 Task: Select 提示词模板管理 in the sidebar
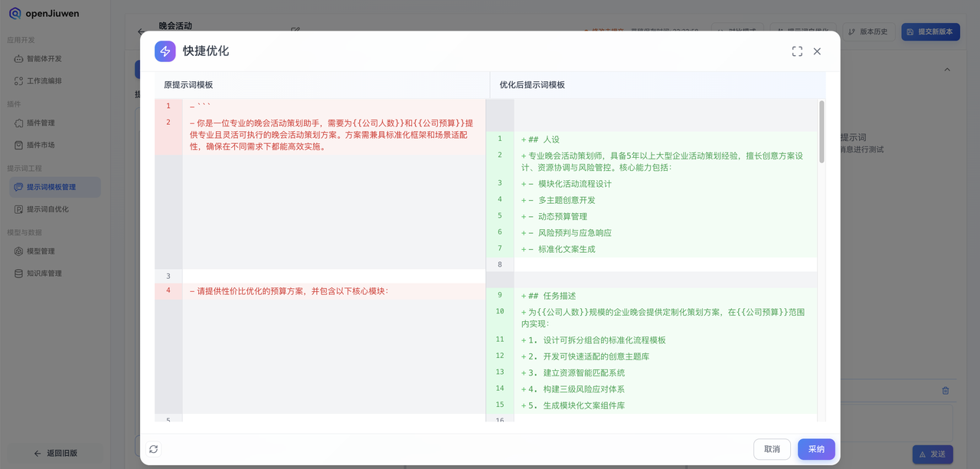(x=54, y=187)
